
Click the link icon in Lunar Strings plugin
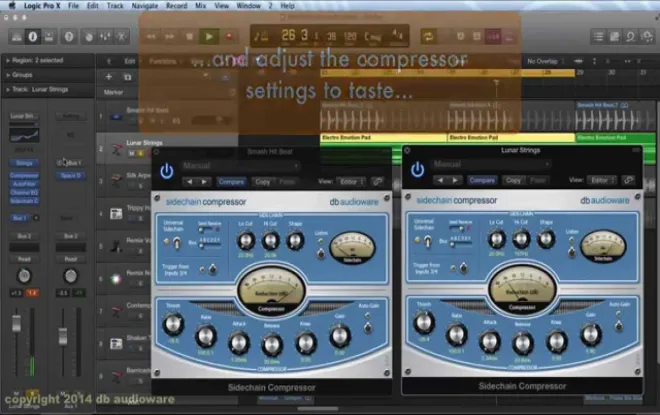click(628, 180)
